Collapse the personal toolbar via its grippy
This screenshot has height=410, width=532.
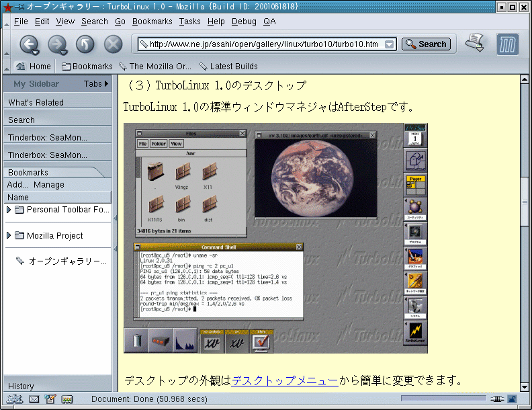(x=7, y=66)
